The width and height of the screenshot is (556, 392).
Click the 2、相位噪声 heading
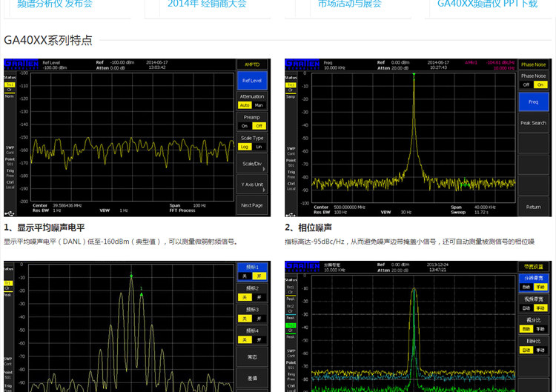pos(308,227)
